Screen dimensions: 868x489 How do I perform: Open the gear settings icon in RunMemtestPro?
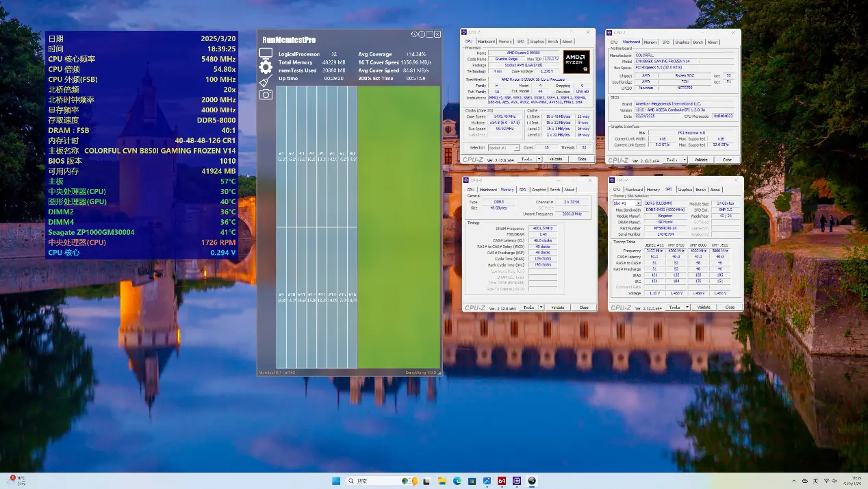(266, 66)
